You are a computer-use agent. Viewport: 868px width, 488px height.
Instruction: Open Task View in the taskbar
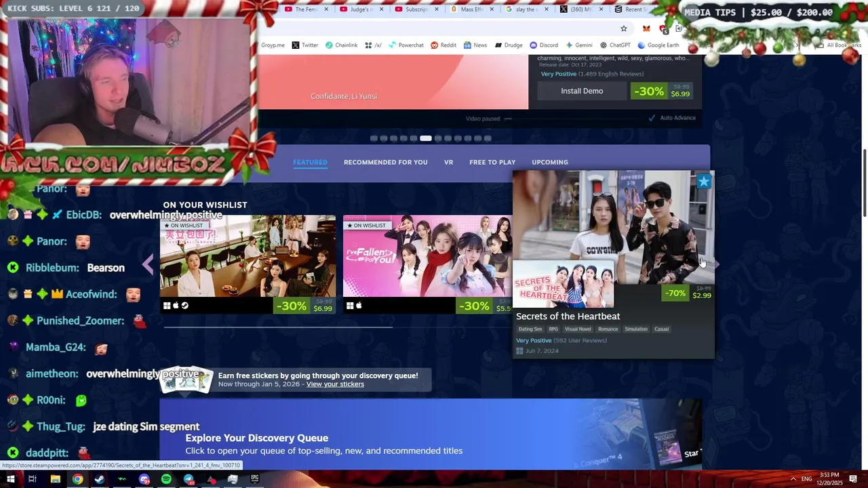tap(32, 479)
